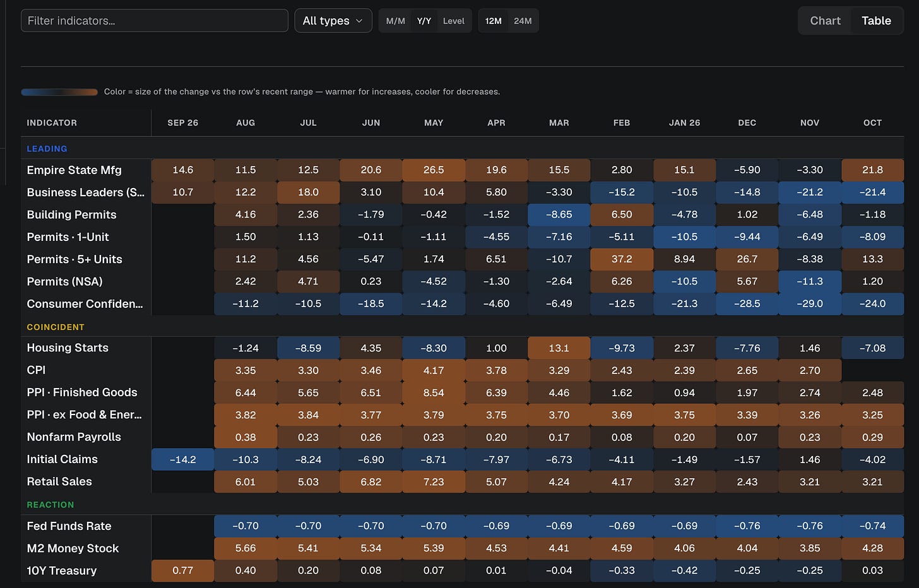919x588 pixels.
Task: Click Permits (NSA) Nov cell -11.3
Action: point(810,281)
